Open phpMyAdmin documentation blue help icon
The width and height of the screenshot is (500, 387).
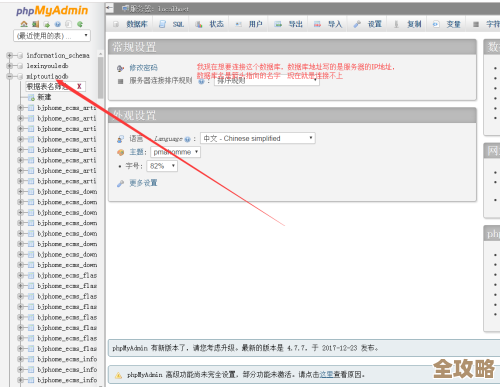click(x=58, y=24)
